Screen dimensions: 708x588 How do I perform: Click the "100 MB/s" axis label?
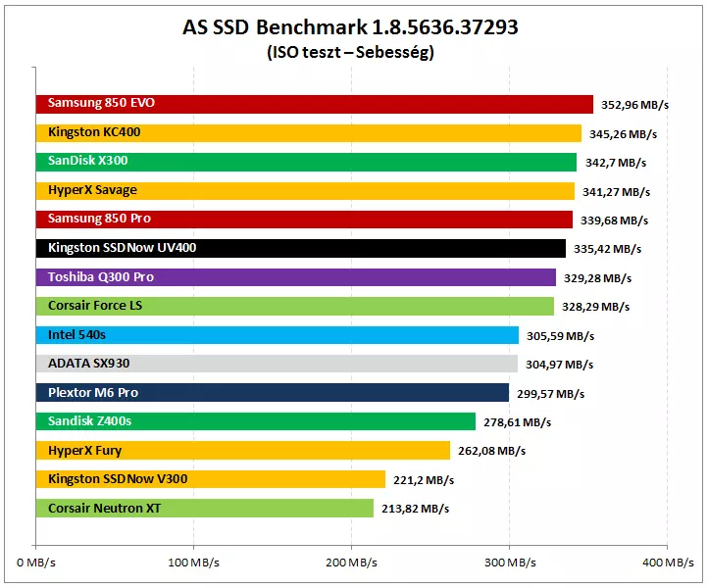(x=194, y=563)
